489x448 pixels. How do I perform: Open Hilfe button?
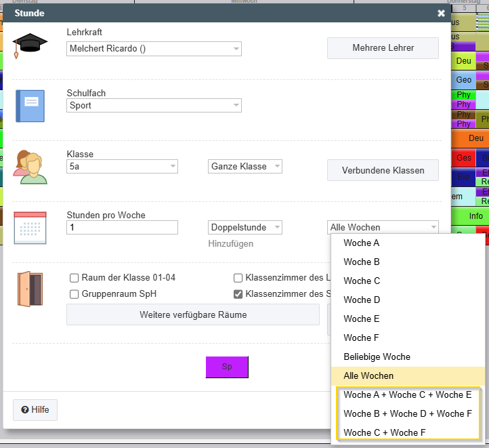tap(35, 410)
